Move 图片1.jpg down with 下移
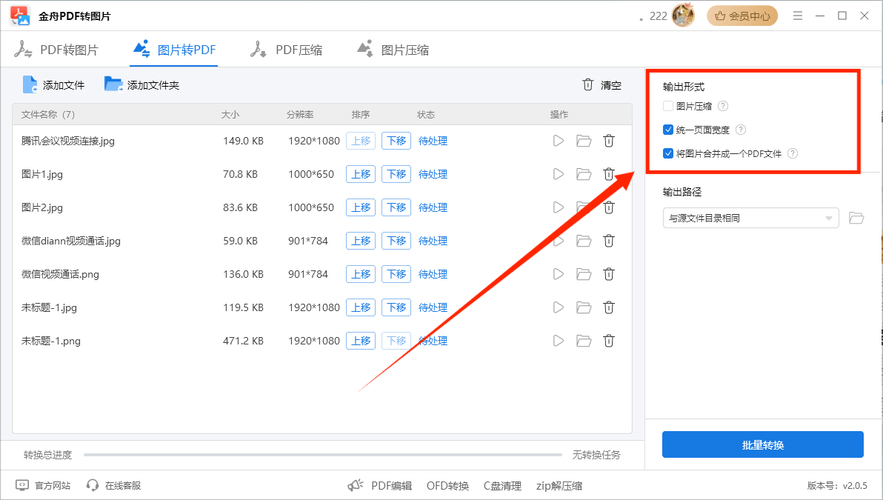Image resolution: width=883 pixels, height=500 pixels. 396,174
